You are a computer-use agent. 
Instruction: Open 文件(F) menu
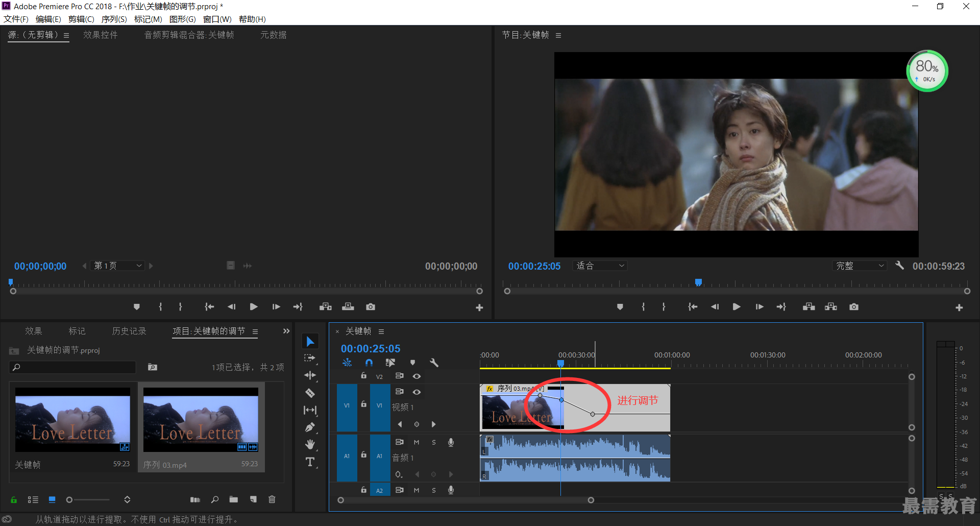[x=16, y=19]
